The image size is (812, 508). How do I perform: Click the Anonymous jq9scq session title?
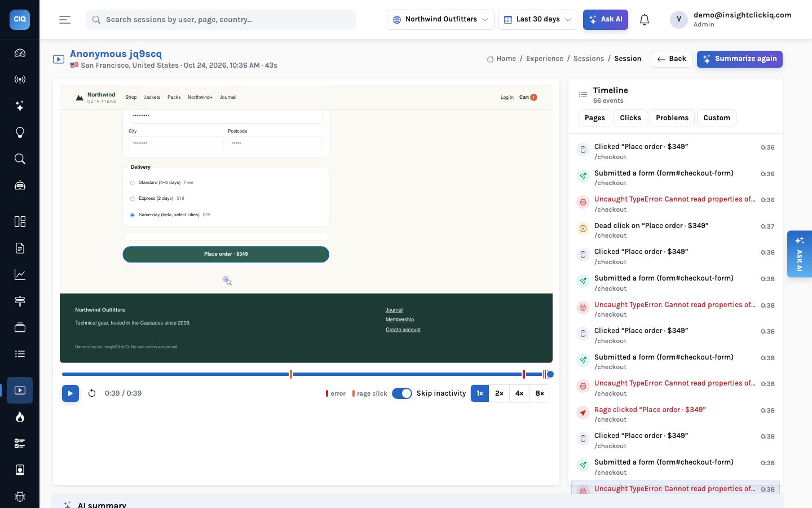tap(116, 54)
